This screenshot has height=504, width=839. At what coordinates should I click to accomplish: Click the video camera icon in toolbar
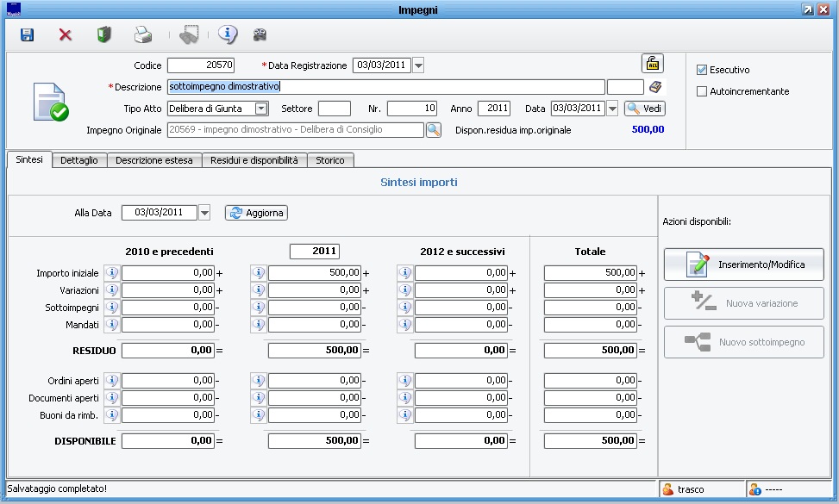pos(260,35)
